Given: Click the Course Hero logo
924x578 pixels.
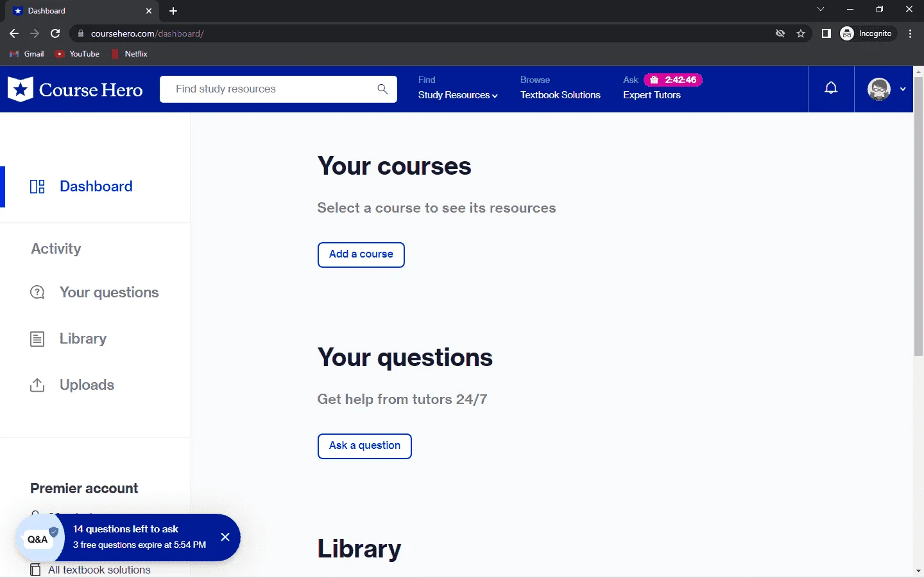Looking at the screenshot, I should [75, 89].
